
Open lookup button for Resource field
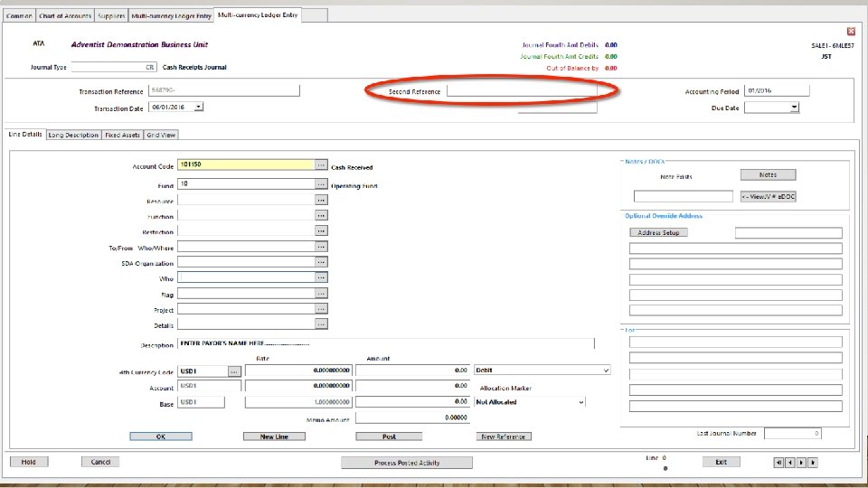321,200
